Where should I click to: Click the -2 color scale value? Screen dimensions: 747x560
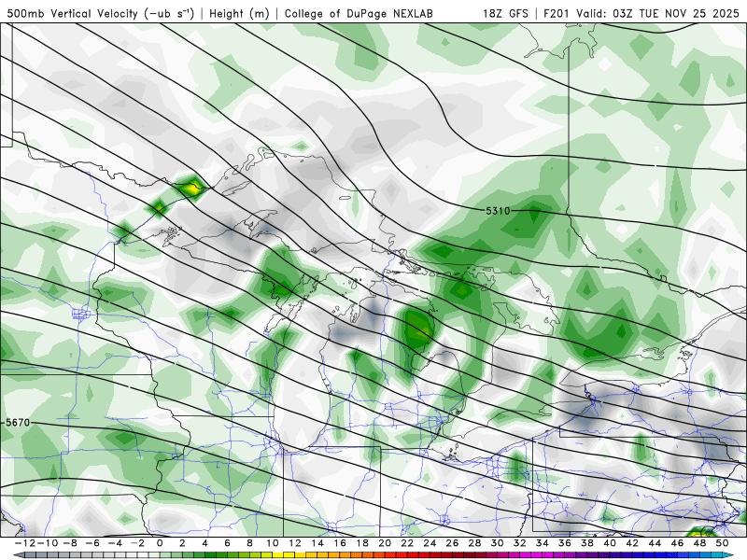point(137,543)
